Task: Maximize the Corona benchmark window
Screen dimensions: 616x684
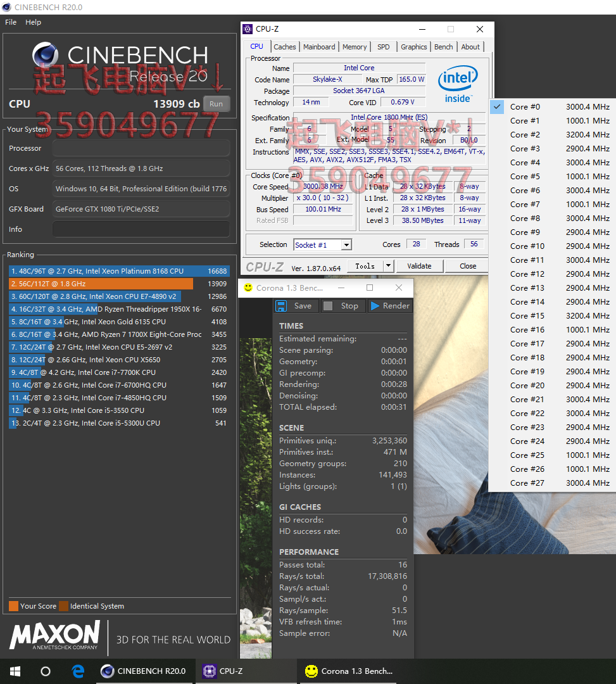Action: tap(370, 288)
